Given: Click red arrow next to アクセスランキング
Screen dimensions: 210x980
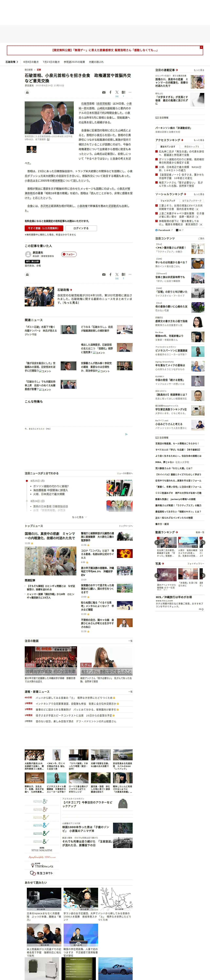Looking at the screenshot, I should 182,140.
